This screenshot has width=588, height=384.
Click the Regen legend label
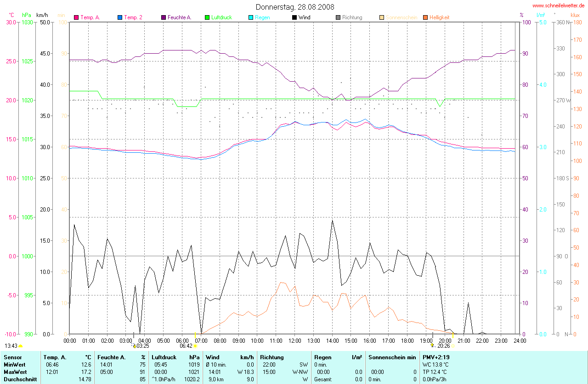click(x=262, y=17)
